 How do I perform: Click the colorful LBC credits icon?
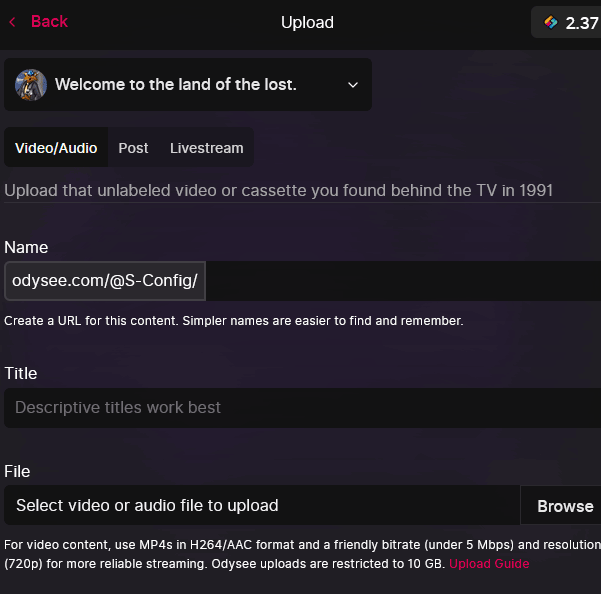click(551, 22)
